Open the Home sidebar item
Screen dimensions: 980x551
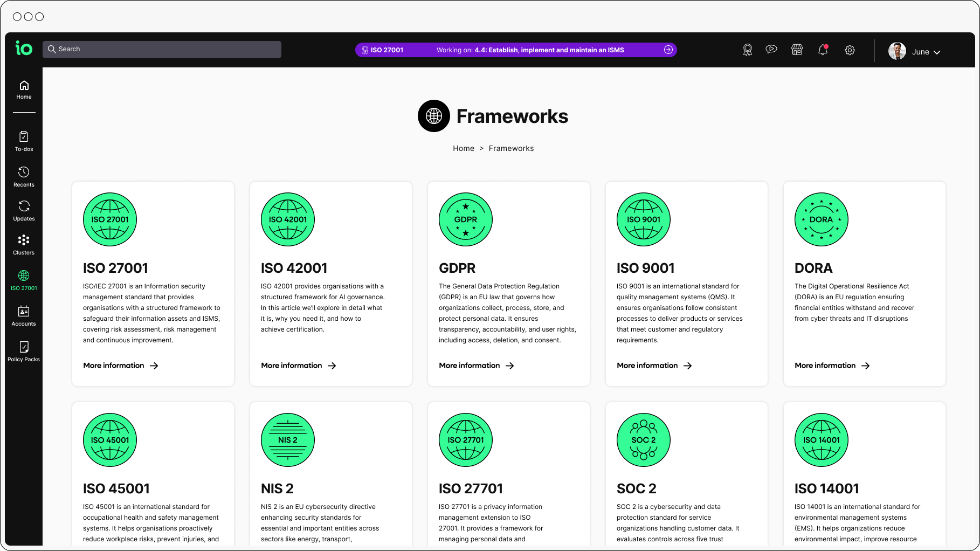(x=24, y=90)
